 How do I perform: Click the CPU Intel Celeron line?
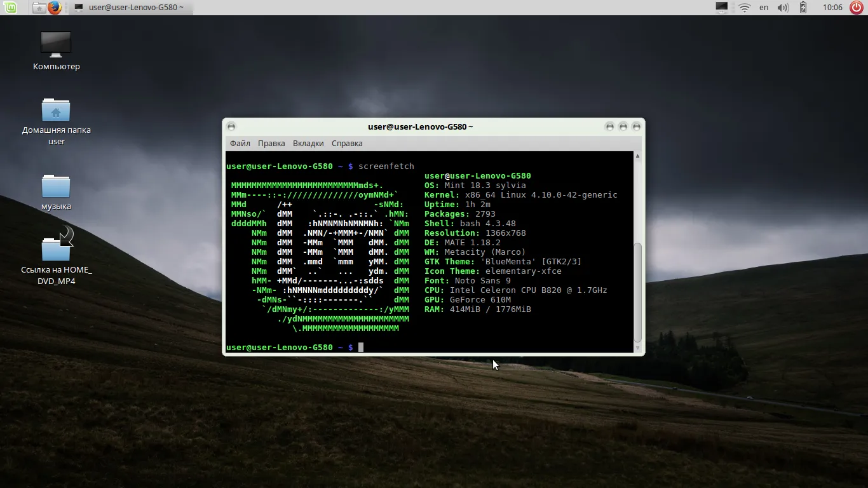click(x=516, y=290)
